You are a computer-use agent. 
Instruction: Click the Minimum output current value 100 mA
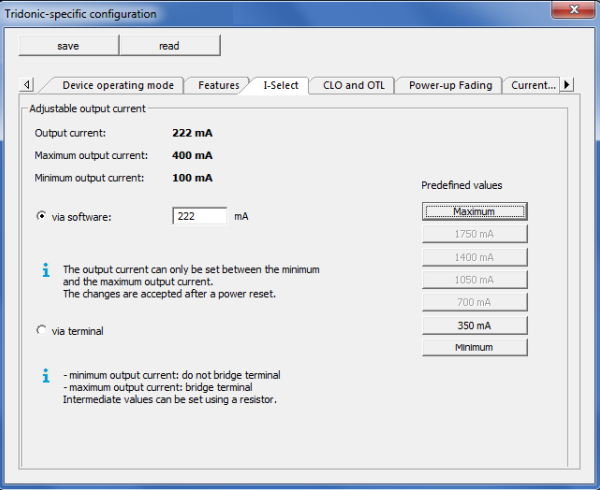click(x=192, y=178)
